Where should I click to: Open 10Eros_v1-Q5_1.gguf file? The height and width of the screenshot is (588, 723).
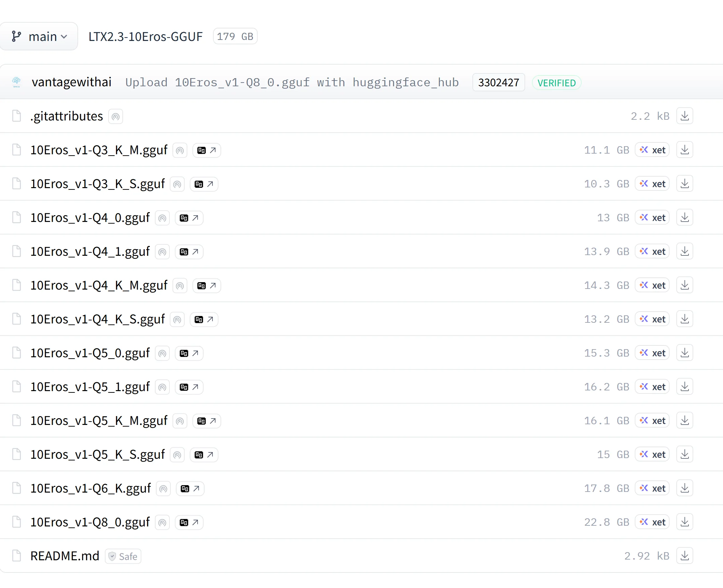(90, 387)
